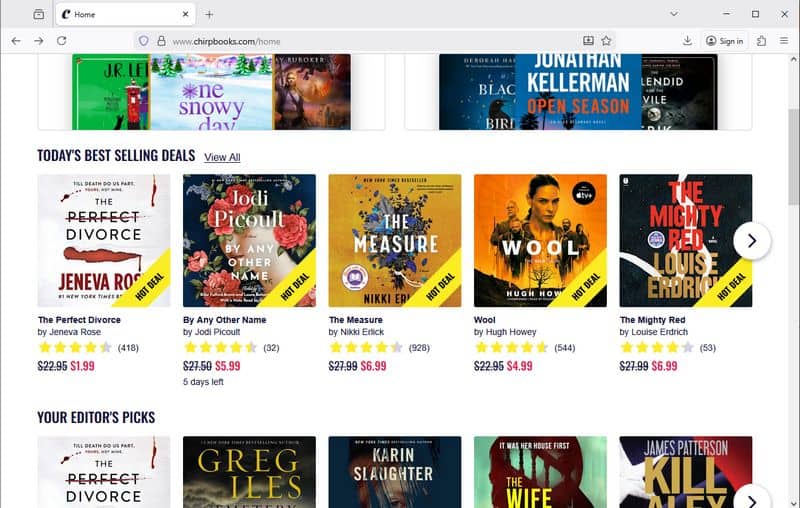The image size is (800, 508).
Task: Expand the list all tabs chevron
Action: [x=674, y=14]
